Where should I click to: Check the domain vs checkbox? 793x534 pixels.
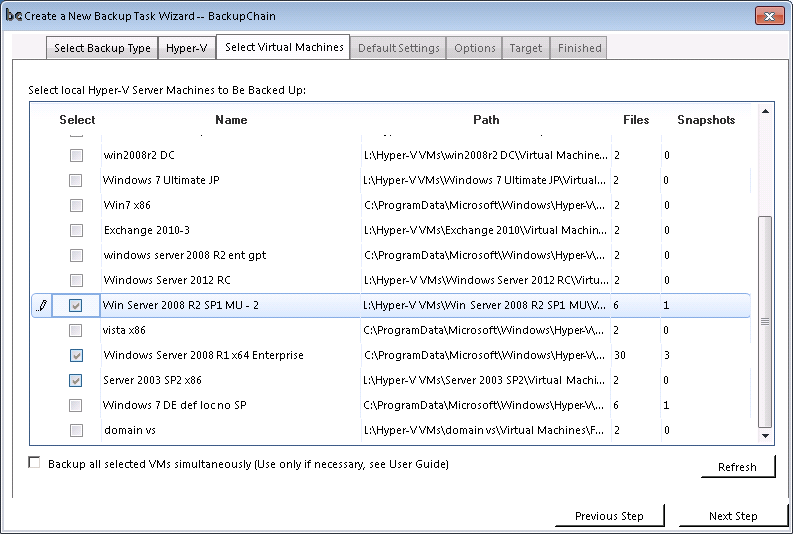point(76,430)
